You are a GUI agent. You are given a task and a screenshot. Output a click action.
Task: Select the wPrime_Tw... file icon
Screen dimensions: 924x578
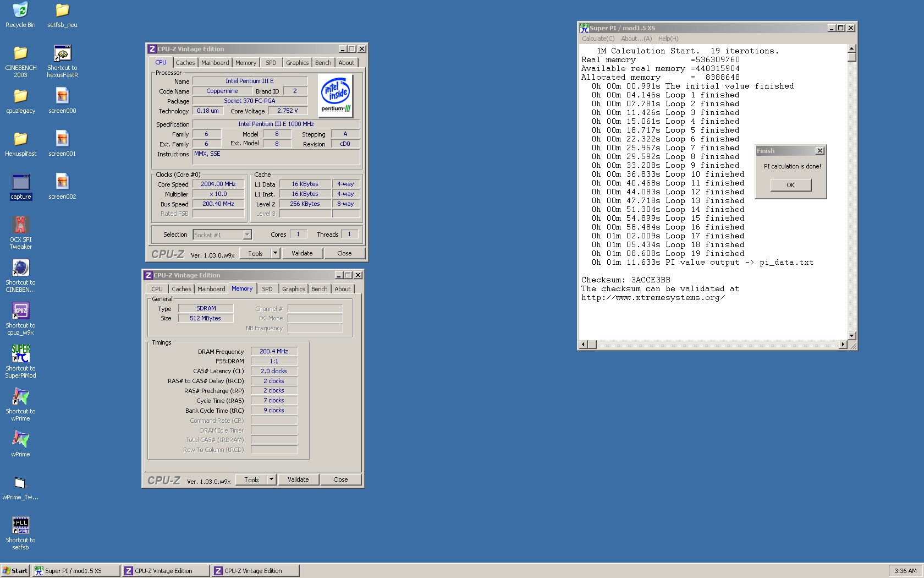pos(20,487)
